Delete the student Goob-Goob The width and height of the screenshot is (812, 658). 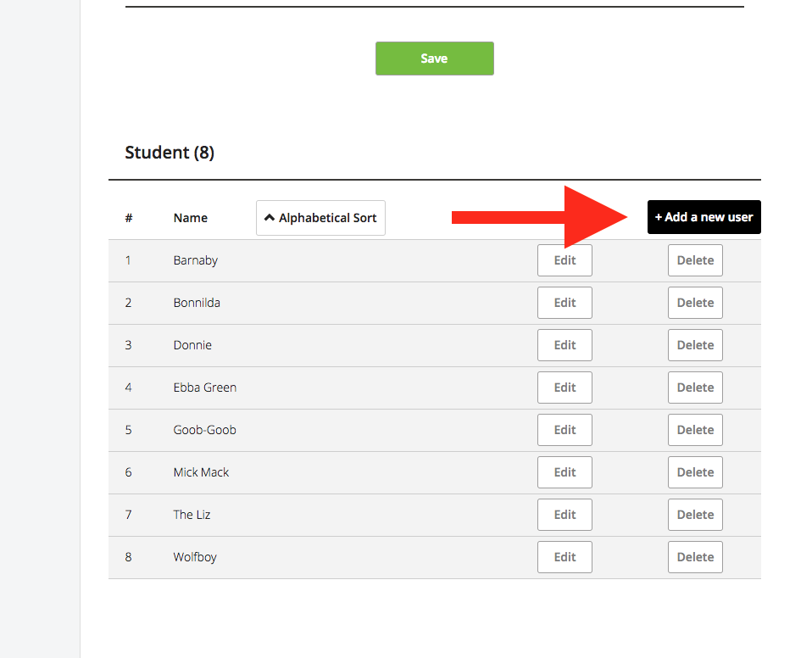695,430
